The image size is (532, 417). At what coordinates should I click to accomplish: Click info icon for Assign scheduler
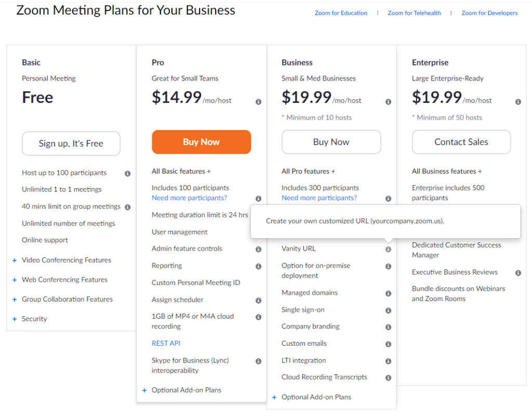click(x=259, y=301)
